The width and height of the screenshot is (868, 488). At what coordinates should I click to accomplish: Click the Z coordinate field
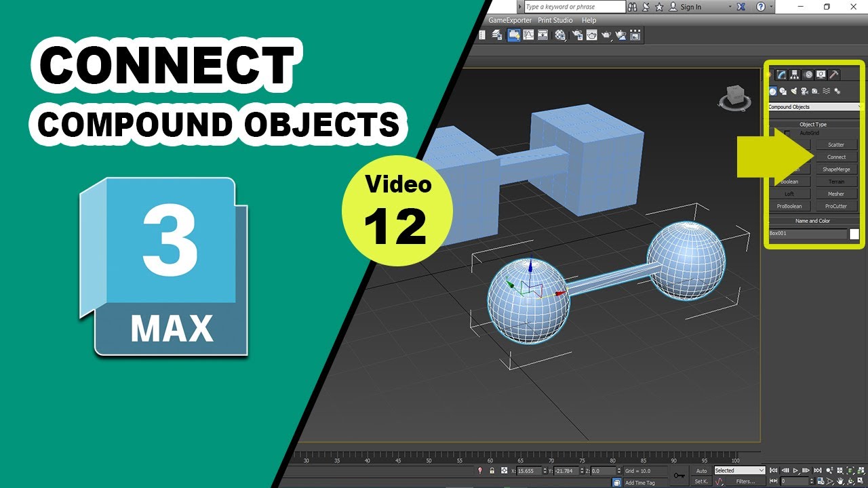pos(604,470)
